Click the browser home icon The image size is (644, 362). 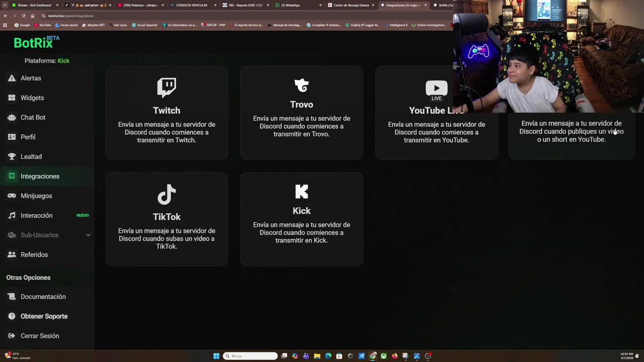pyautogui.click(x=33, y=16)
